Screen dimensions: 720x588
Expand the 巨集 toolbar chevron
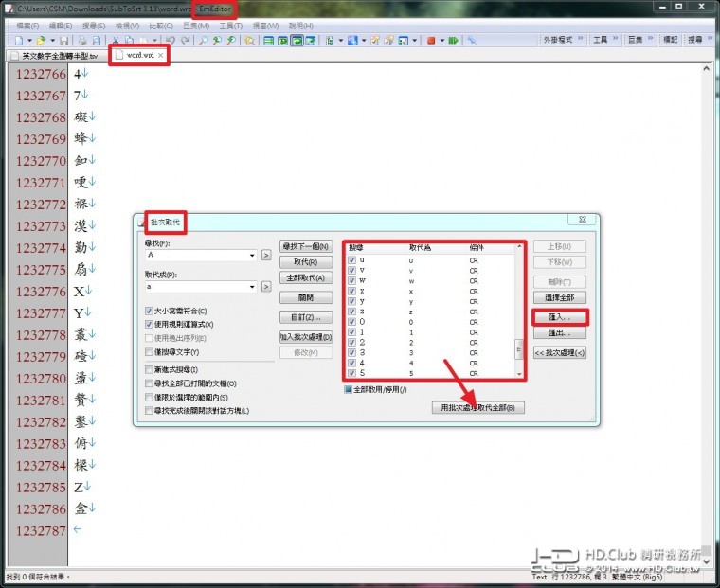pos(650,39)
